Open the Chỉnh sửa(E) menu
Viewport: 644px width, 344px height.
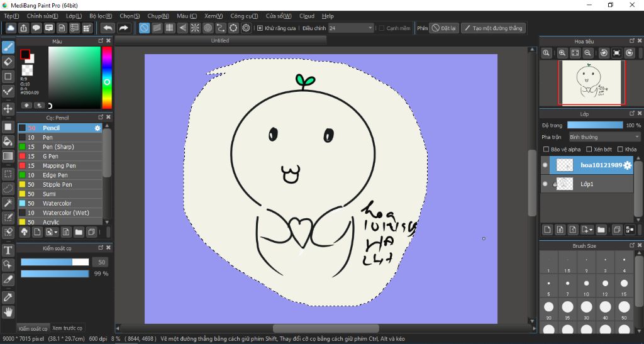click(x=42, y=16)
